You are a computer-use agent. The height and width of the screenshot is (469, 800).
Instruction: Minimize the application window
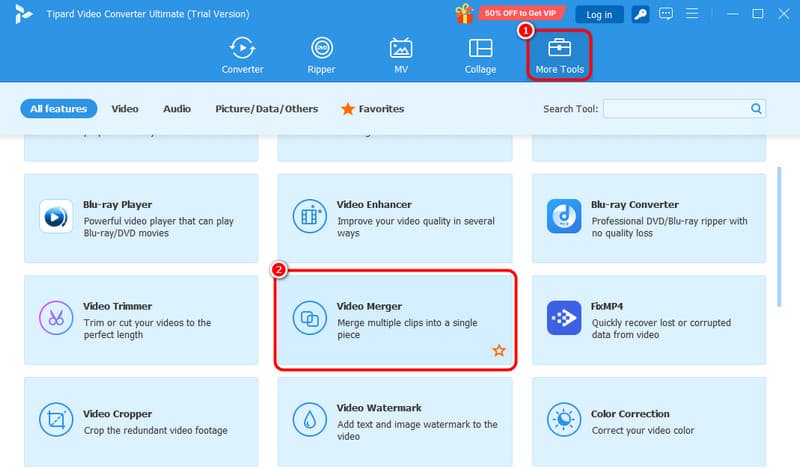(733, 14)
